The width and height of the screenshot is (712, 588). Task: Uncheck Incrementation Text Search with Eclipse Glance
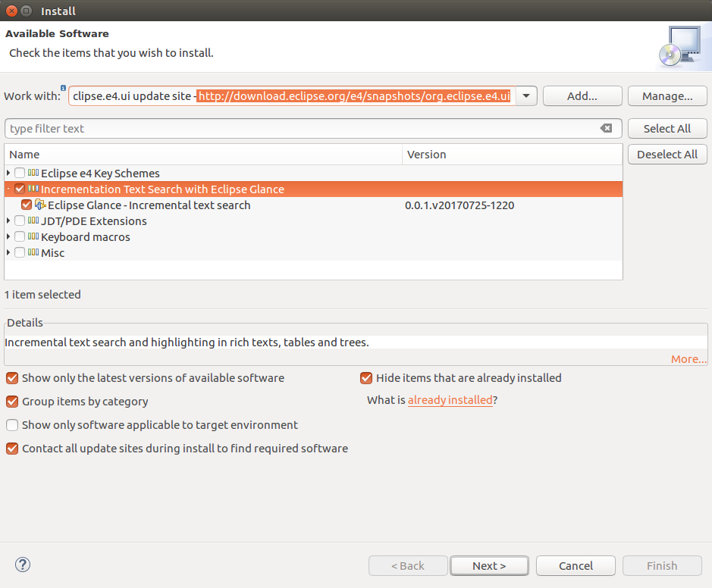[20, 189]
